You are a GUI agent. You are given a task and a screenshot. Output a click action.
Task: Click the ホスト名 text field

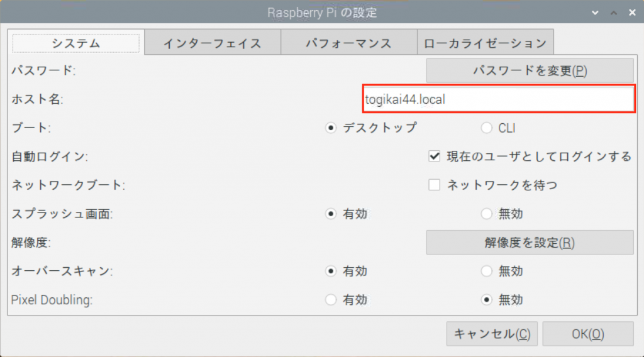(498, 99)
